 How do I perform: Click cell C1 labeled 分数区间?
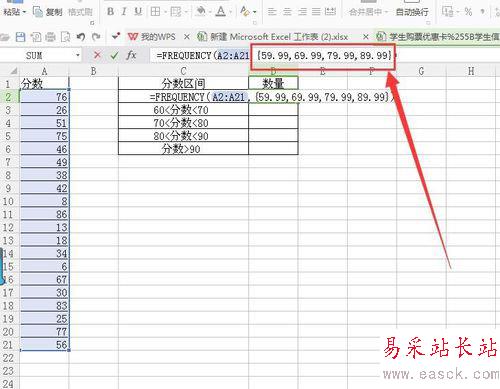183,84
